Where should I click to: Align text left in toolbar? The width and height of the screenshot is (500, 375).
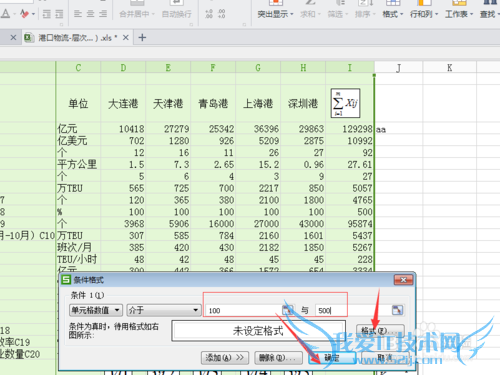[x=78, y=14]
